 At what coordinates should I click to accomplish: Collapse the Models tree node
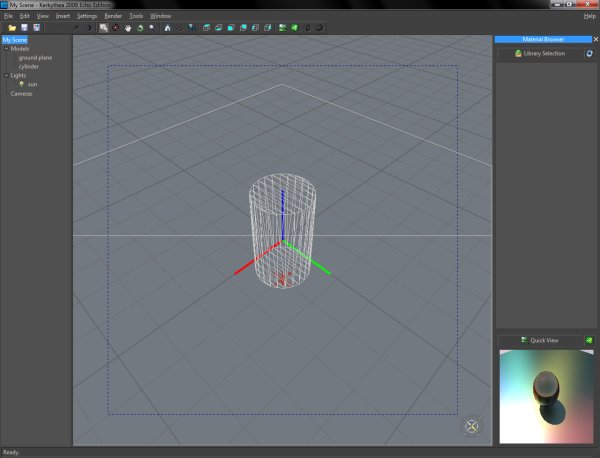tap(5, 49)
